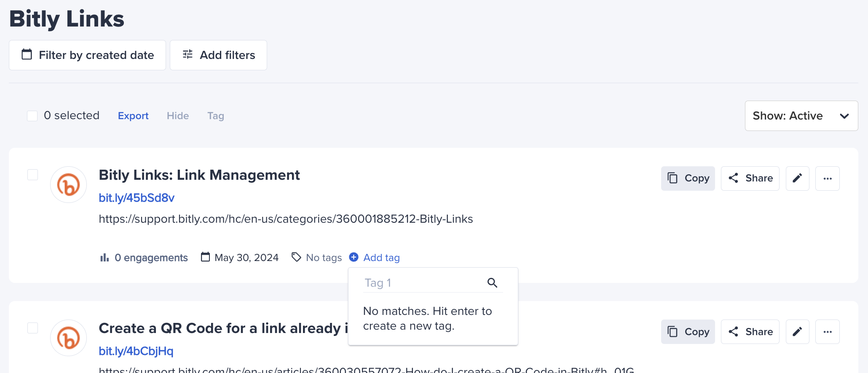This screenshot has width=868, height=373.
Task: Click the Tag bulk action
Action: pyautogui.click(x=216, y=116)
